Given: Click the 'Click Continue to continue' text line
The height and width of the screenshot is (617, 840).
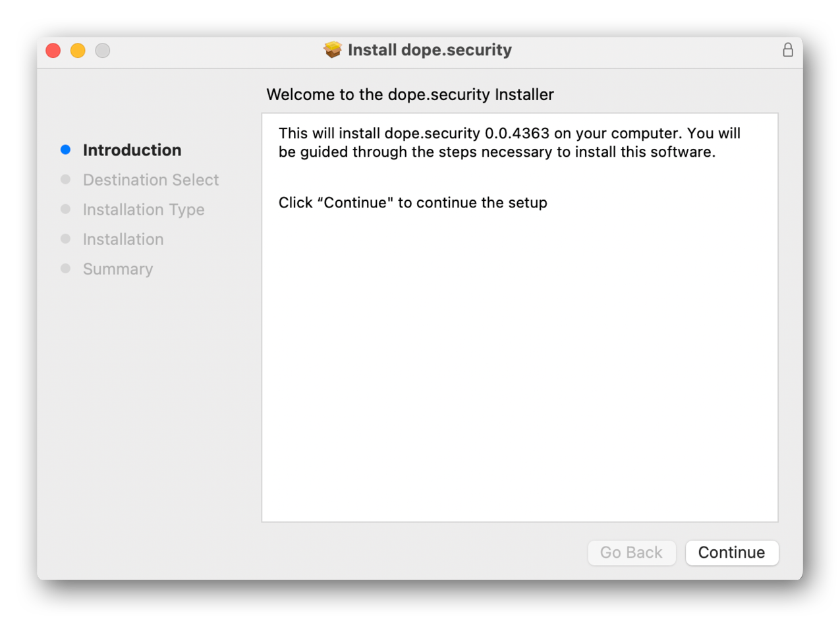Looking at the screenshot, I should (412, 203).
